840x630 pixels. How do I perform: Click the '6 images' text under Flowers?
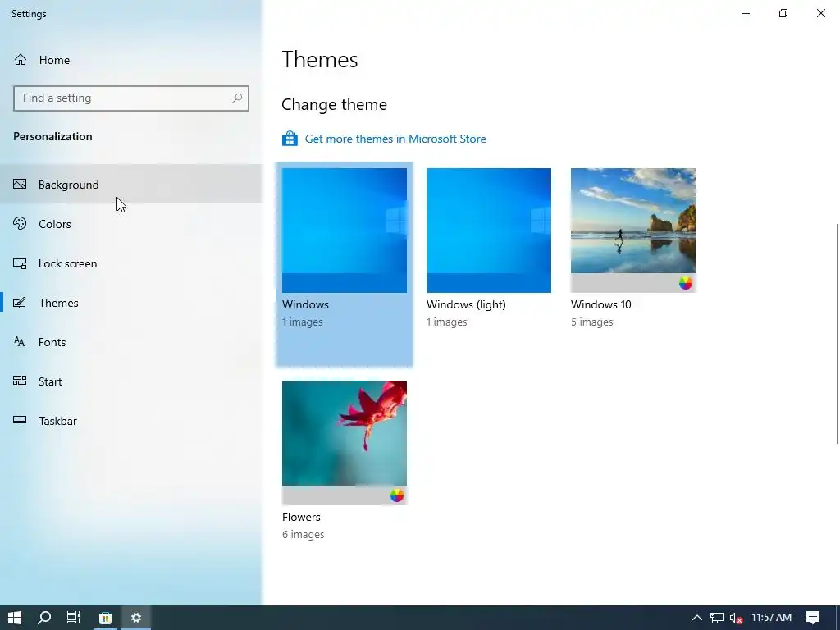304,535
